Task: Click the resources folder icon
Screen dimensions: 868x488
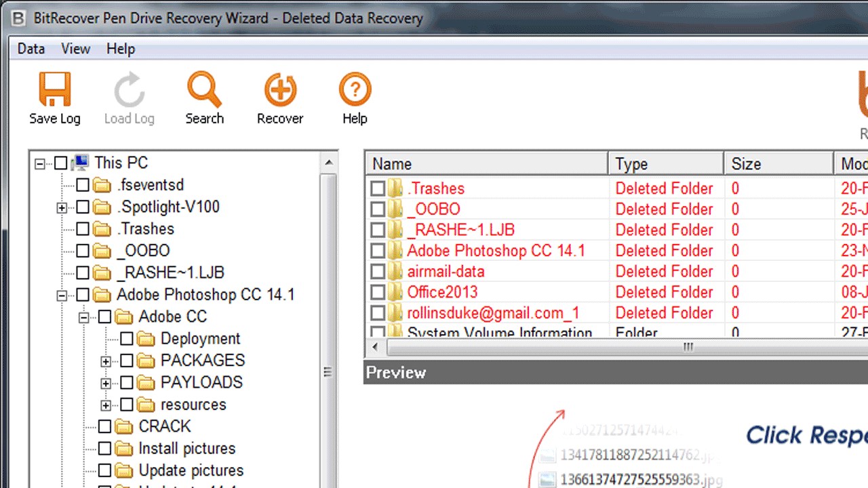Action: click(x=146, y=405)
